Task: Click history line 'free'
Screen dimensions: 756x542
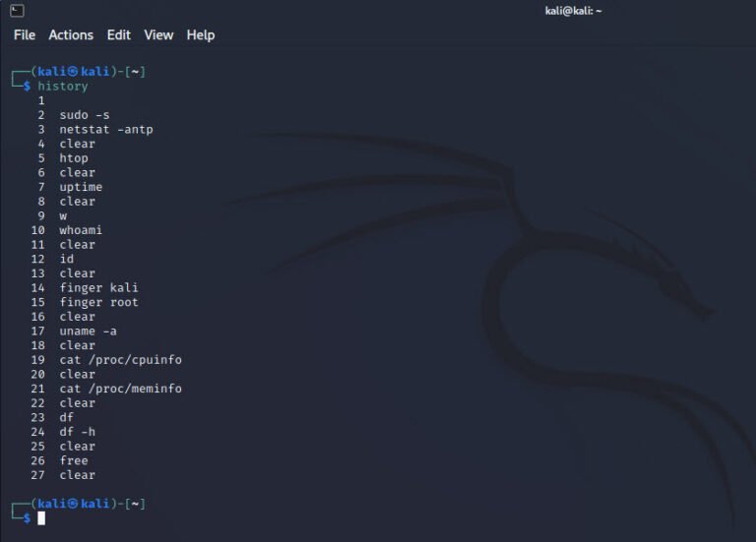Action: tap(74, 461)
